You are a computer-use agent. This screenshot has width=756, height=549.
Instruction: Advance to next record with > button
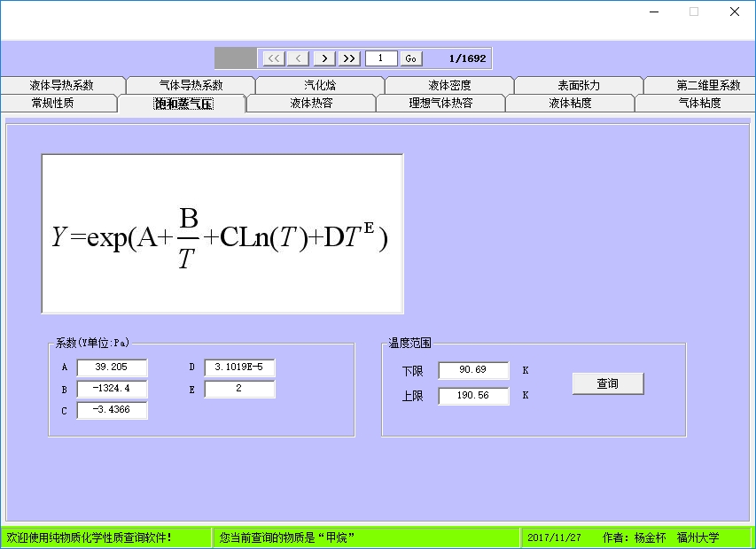324,58
